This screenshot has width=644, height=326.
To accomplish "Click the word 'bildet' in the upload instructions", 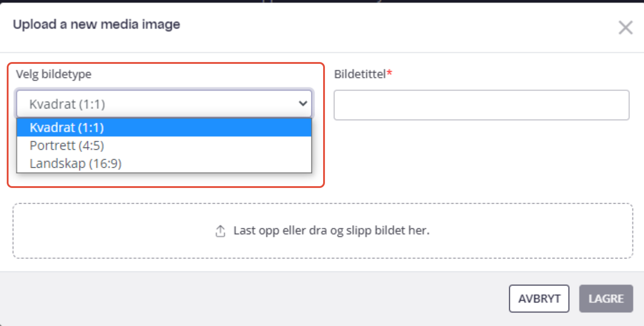I will tap(397, 231).
